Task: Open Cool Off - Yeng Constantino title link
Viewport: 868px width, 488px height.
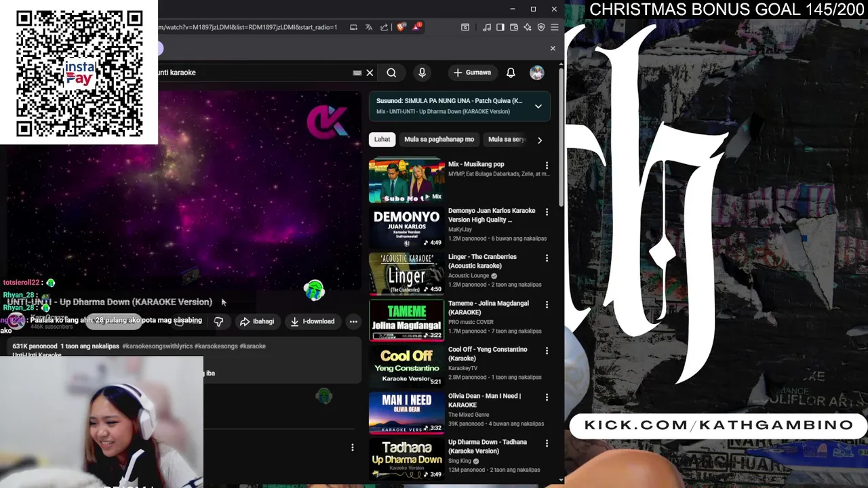Action: point(488,354)
